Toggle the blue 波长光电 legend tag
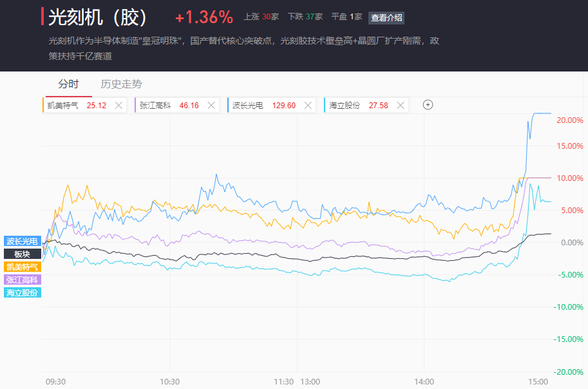 23,241
